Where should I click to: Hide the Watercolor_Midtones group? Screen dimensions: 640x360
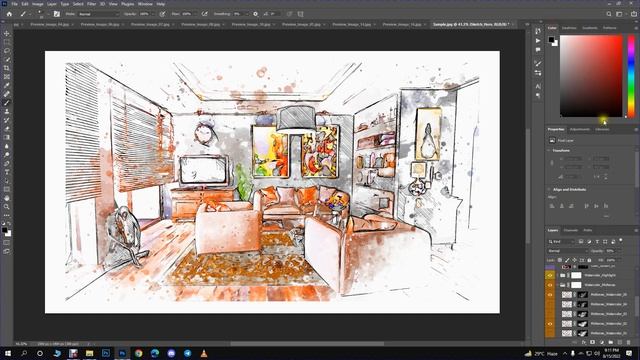tap(550, 285)
